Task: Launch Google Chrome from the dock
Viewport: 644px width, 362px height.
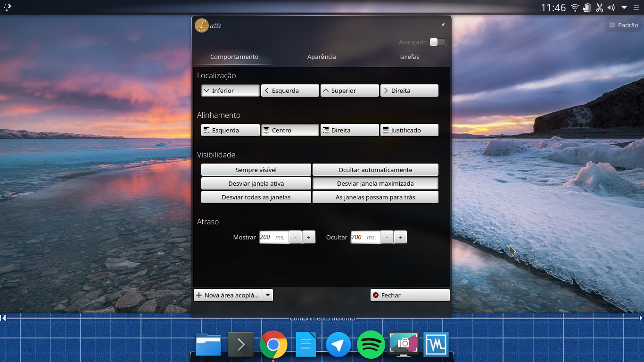Action: 273,345
